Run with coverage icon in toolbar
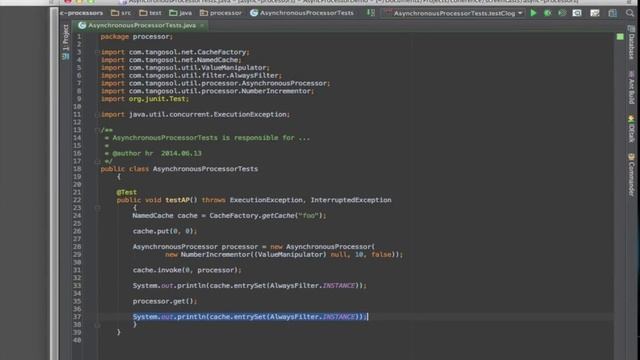 click(562, 13)
